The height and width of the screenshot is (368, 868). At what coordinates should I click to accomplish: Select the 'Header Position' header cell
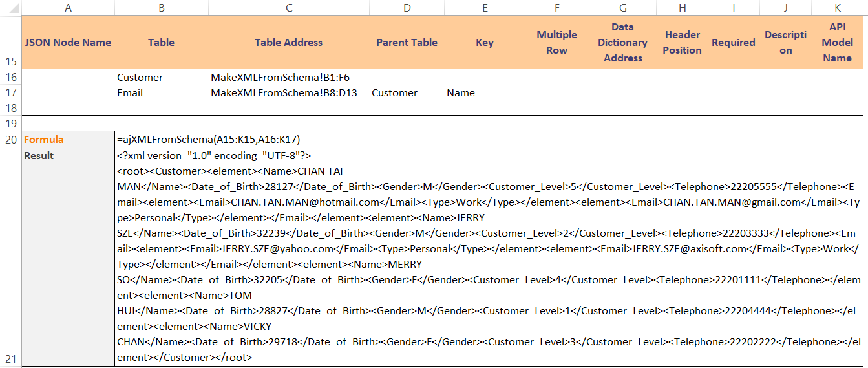coord(682,42)
